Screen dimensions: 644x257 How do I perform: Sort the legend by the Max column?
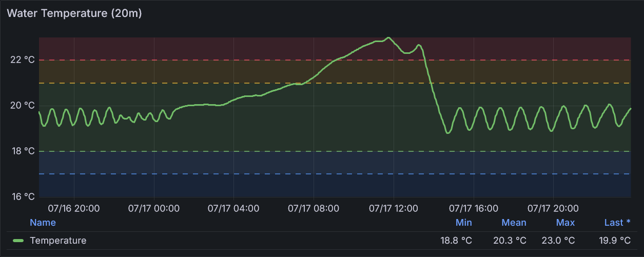(x=565, y=223)
